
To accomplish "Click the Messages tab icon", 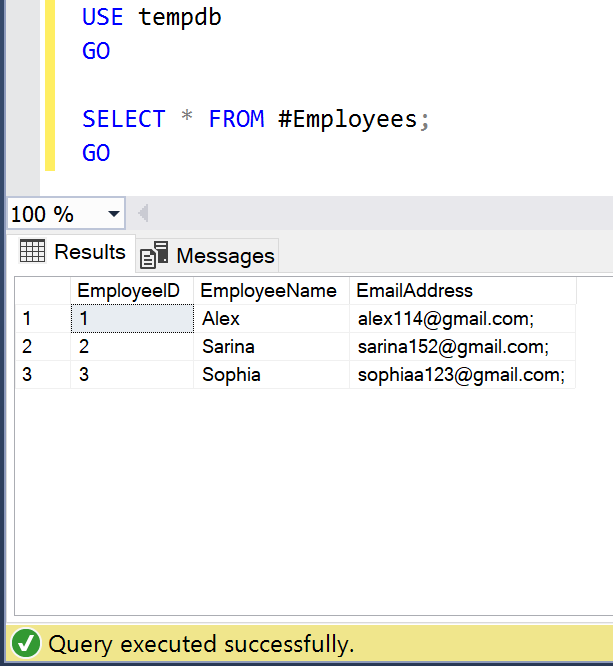I will coord(153,256).
